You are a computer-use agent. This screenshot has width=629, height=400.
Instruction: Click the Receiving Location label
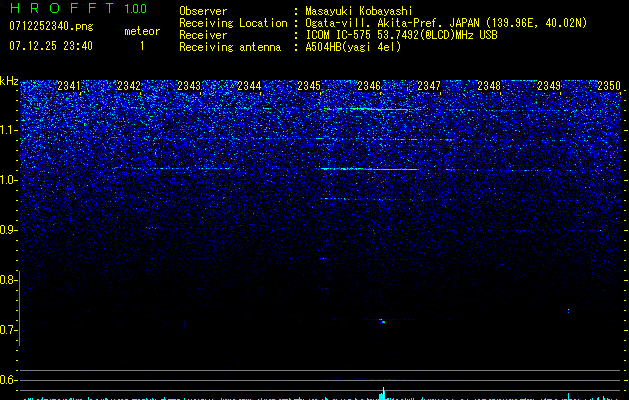(233, 23)
